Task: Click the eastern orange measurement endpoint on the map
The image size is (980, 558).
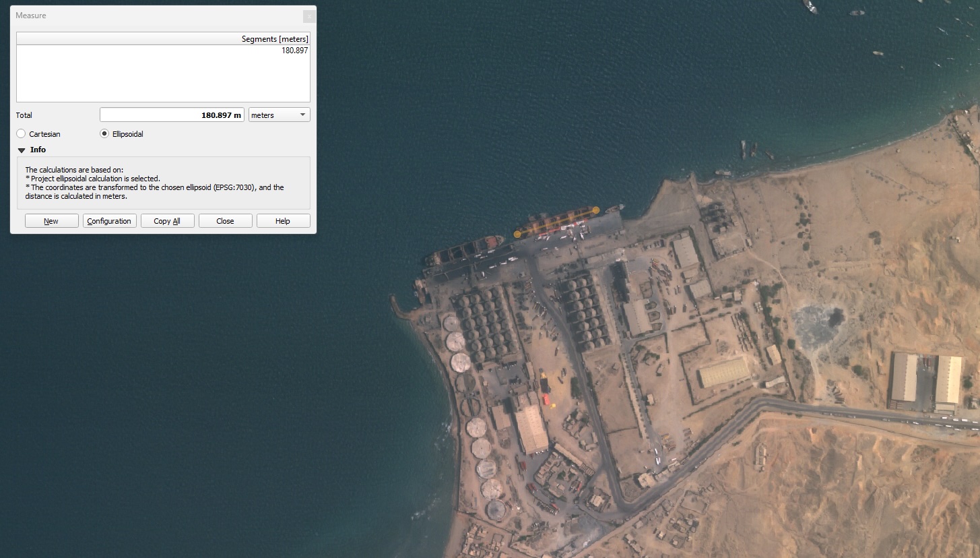Action: coord(596,210)
